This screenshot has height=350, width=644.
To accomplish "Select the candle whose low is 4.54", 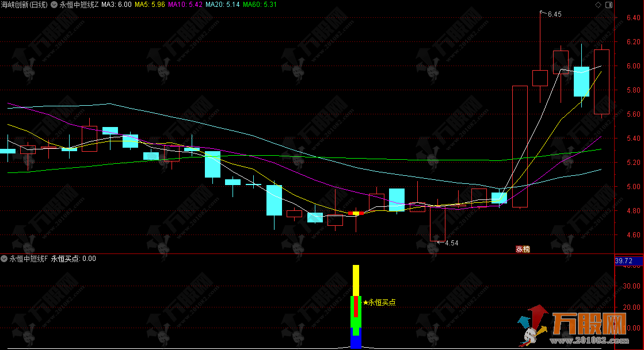I will coord(437,224).
